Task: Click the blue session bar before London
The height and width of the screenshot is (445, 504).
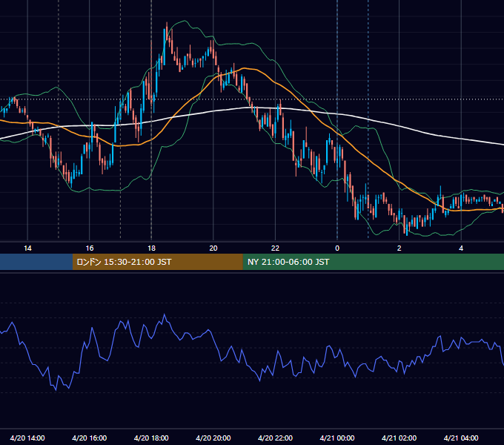Action: [36, 262]
